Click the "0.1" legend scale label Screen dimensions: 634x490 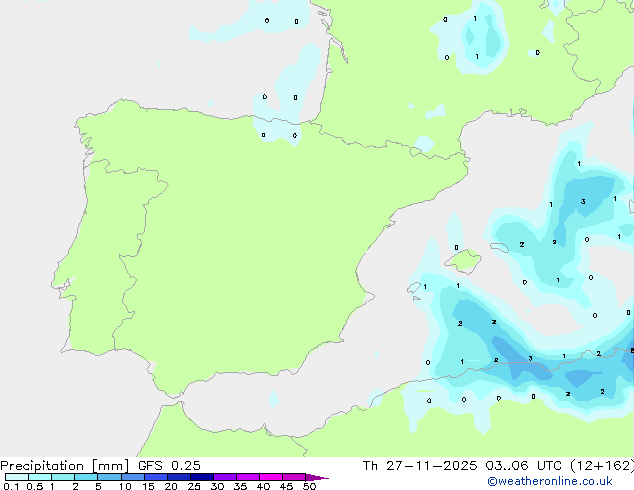pyautogui.click(x=11, y=486)
